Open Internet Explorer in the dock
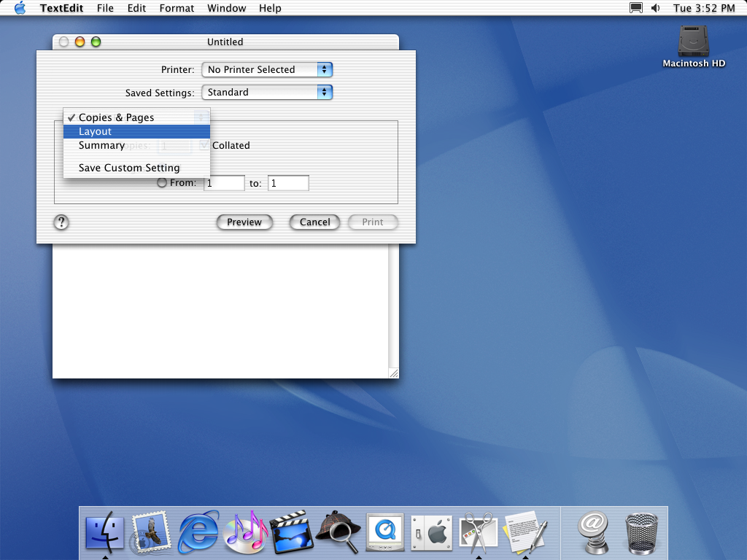 tap(198, 532)
